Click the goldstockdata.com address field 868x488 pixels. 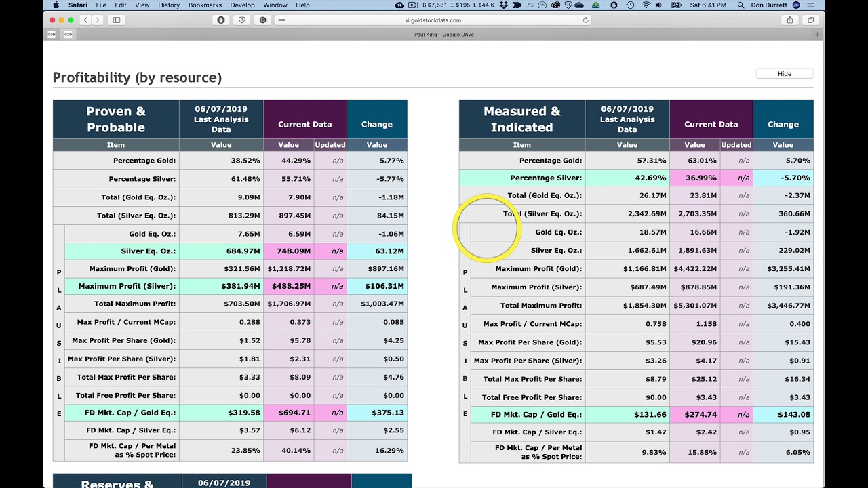pos(434,20)
